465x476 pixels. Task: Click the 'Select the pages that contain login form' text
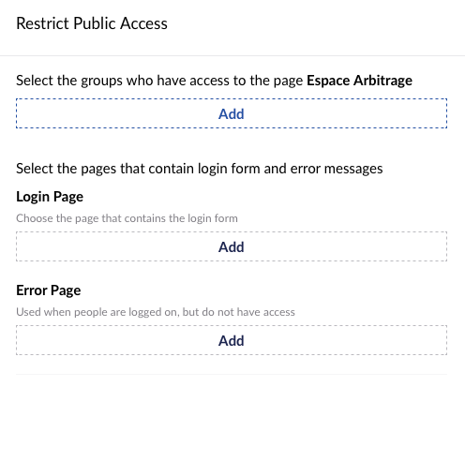(200, 169)
